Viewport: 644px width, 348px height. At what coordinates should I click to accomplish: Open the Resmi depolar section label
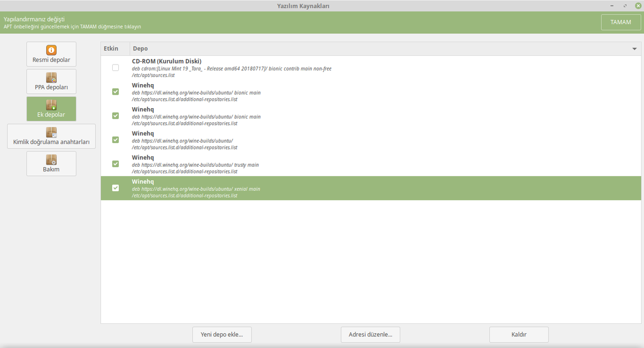point(51,60)
